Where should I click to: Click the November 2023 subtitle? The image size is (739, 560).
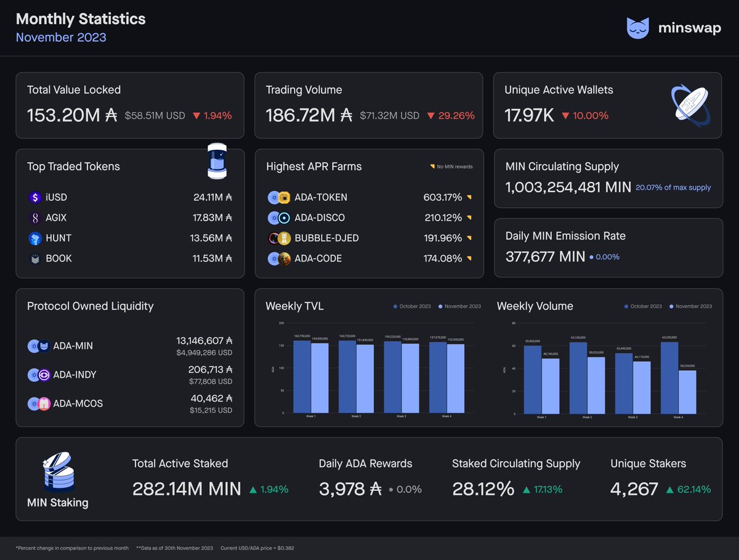click(61, 38)
